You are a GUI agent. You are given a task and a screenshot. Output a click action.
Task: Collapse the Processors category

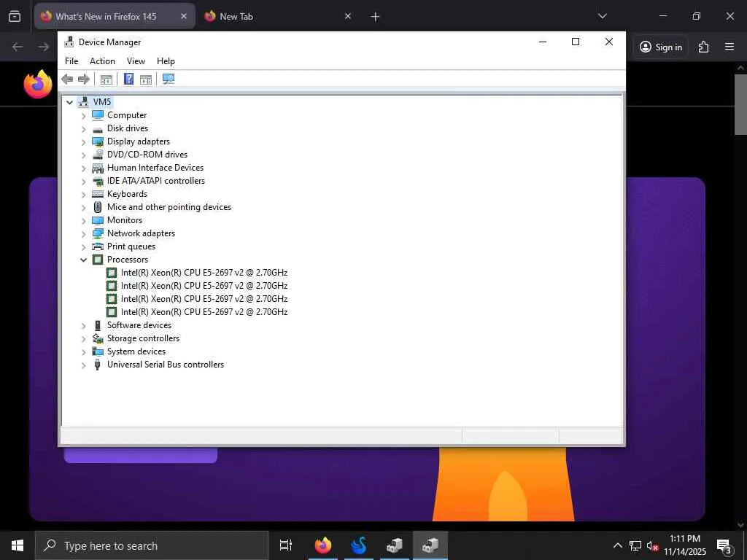[x=83, y=260]
